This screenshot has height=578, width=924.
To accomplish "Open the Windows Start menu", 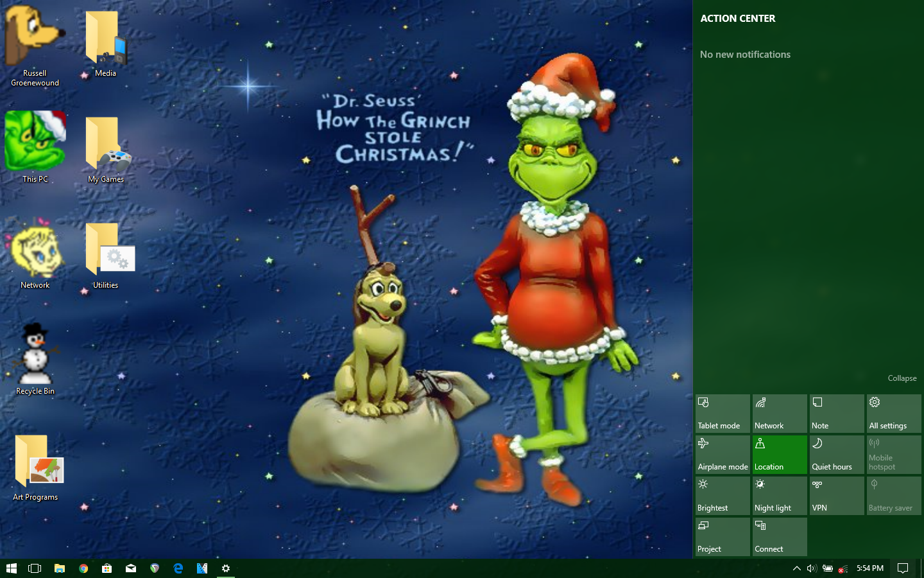I will pos(11,568).
